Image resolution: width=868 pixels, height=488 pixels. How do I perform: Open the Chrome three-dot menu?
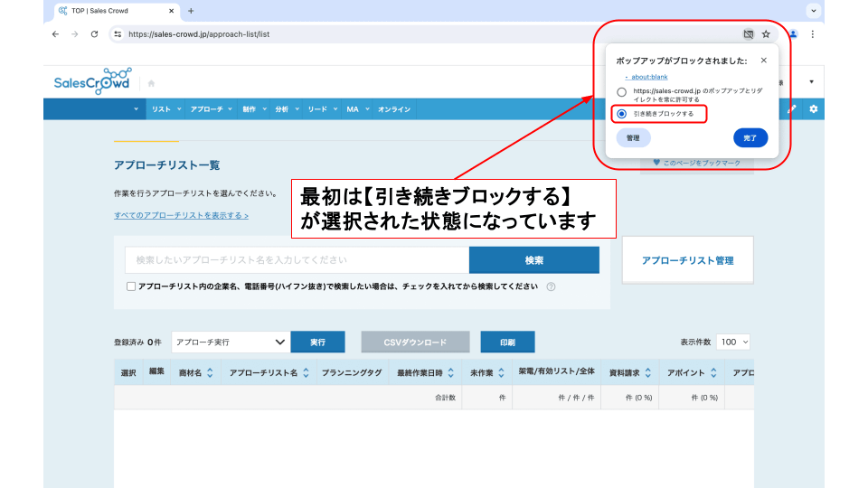pos(812,34)
